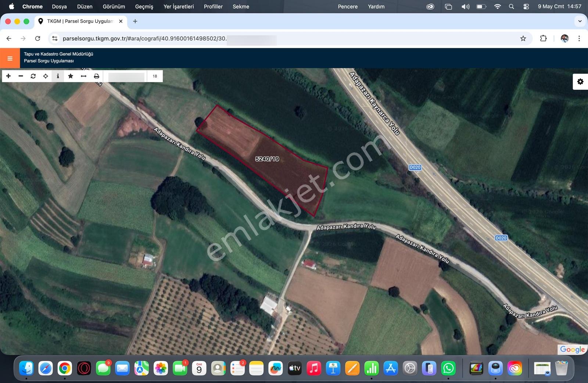Zoom in on the map with plus tool
Screen dimensions: 588x383
(8, 76)
